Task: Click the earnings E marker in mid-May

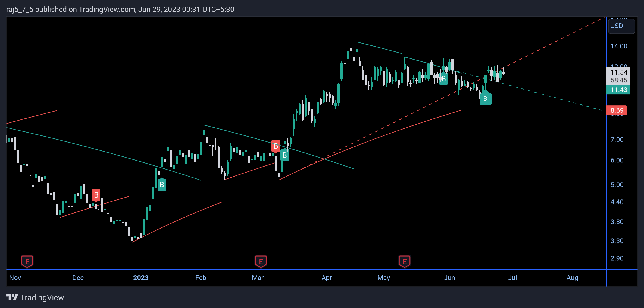Action: (x=405, y=261)
